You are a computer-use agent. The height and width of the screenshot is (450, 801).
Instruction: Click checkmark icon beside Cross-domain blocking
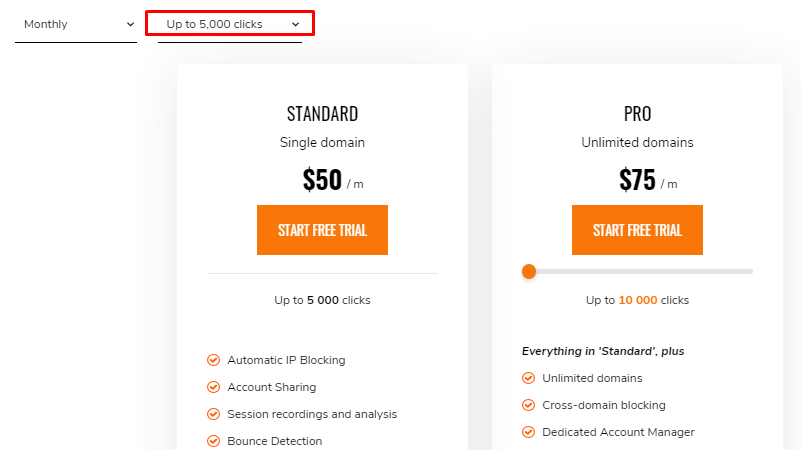528,405
